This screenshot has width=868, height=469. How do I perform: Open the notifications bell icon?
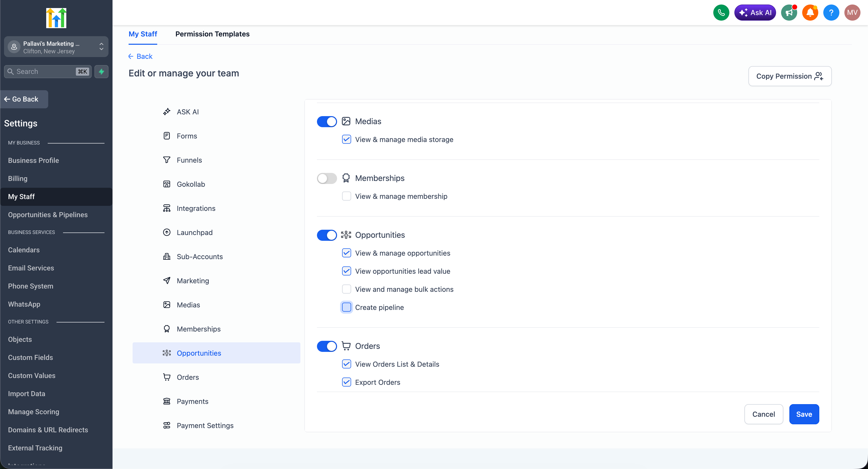pyautogui.click(x=810, y=13)
